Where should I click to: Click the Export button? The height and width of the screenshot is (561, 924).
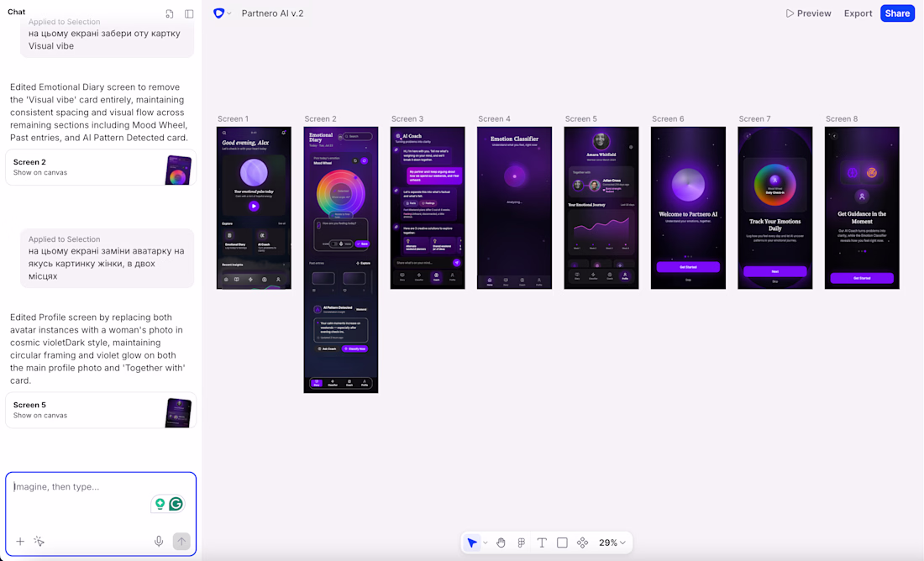[x=858, y=13]
